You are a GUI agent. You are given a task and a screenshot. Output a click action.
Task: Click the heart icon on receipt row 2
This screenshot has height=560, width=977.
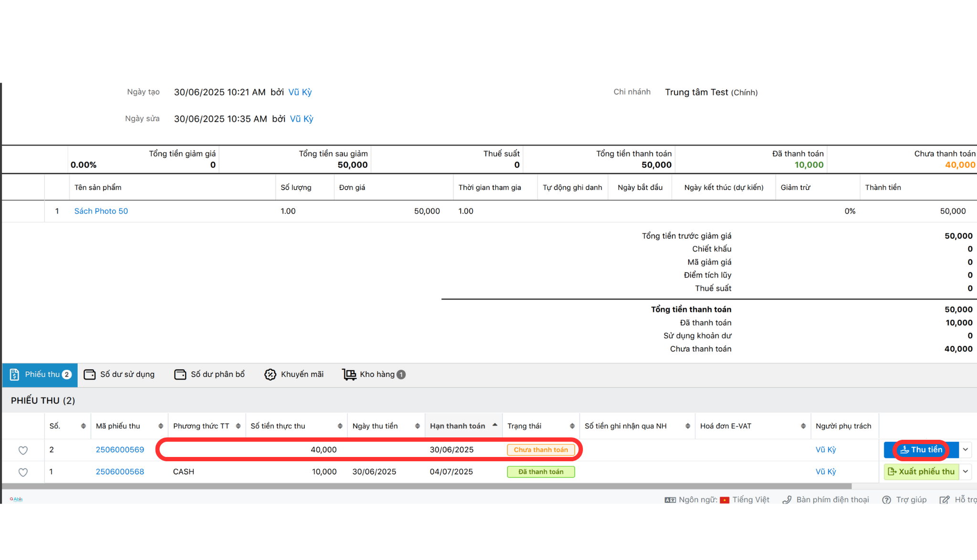pos(23,450)
